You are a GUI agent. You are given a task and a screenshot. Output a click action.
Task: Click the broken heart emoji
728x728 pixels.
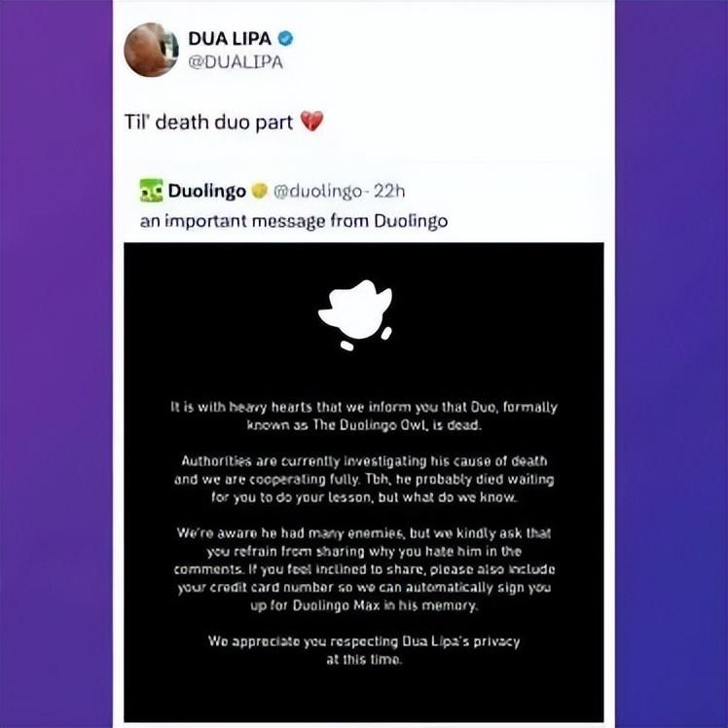coord(311,122)
